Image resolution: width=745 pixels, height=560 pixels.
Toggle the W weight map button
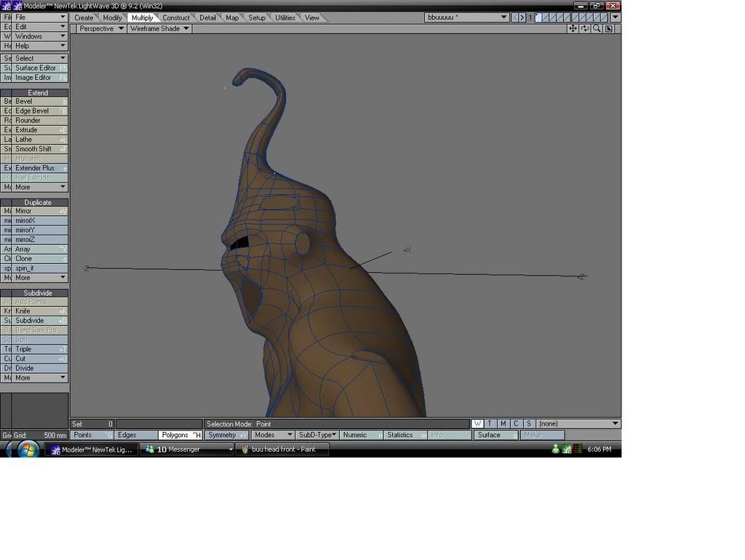[x=477, y=424]
